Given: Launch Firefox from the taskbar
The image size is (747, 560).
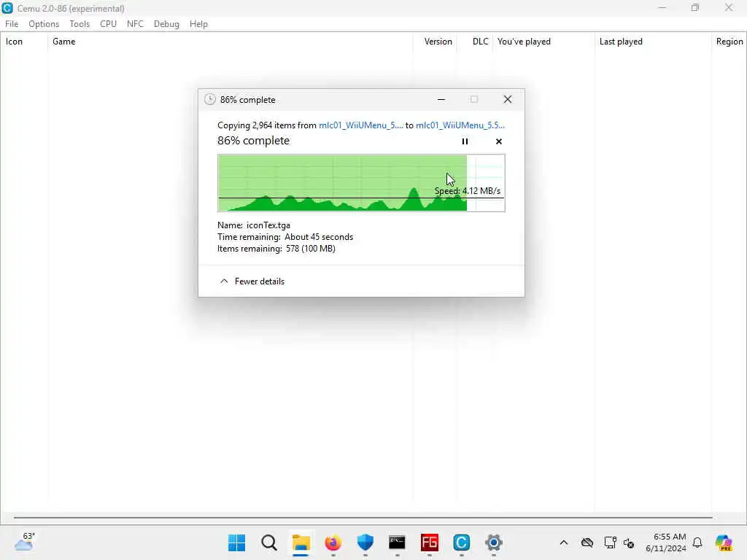Looking at the screenshot, I should pyautogui.click(x=333, y=542).
